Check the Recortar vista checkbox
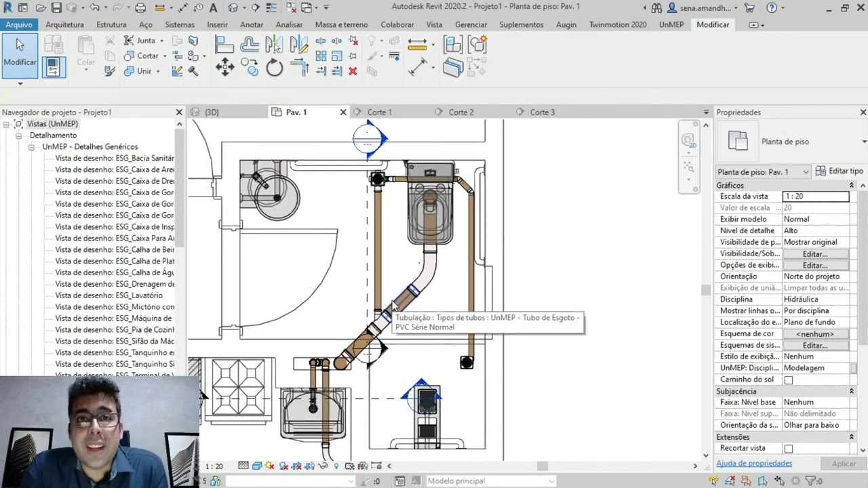868x488 pixels. tap(788, 449)
